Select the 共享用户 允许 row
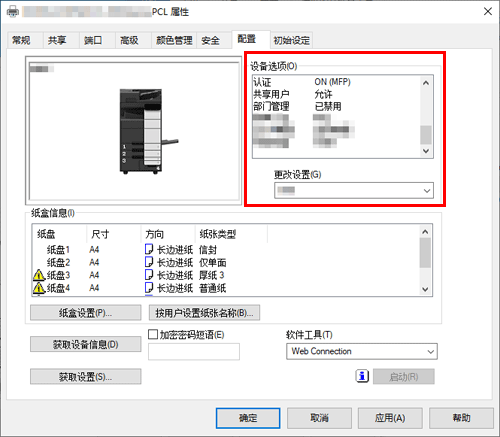 [x=336, y=94]
